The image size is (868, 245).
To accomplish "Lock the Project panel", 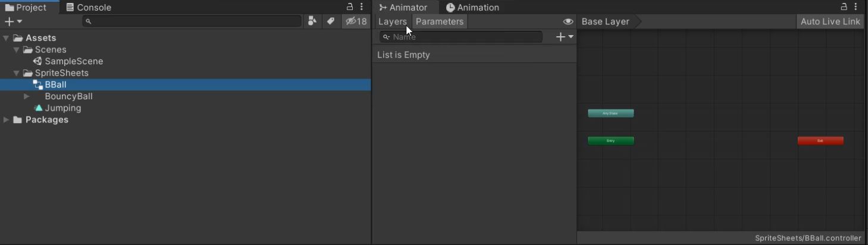I will 350,7.
